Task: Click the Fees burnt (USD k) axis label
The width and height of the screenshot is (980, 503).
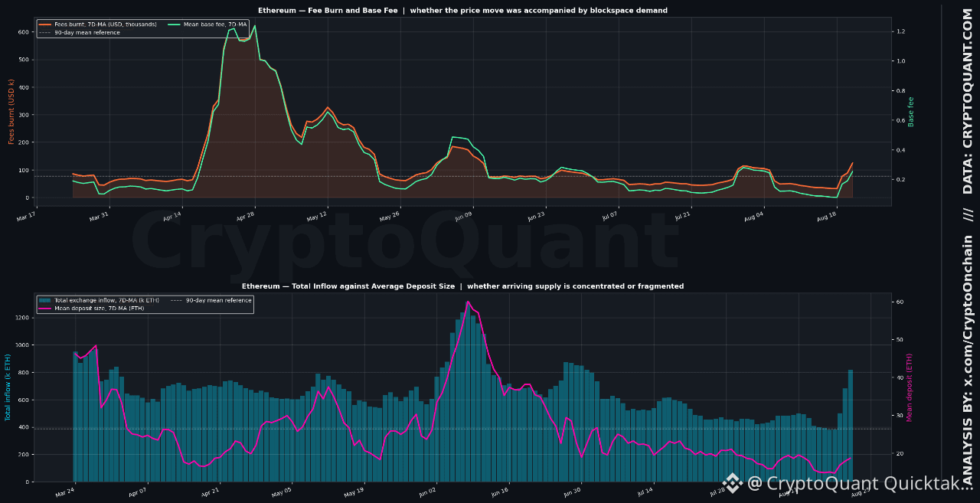Action: pyautogui.click(x=11, y=112)
